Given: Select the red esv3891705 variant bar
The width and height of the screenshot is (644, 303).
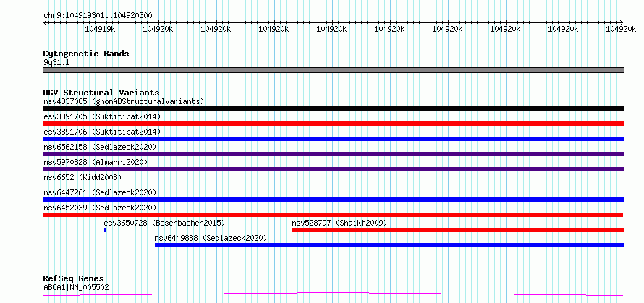Looking at the screenshot, I should click(333, 124).
